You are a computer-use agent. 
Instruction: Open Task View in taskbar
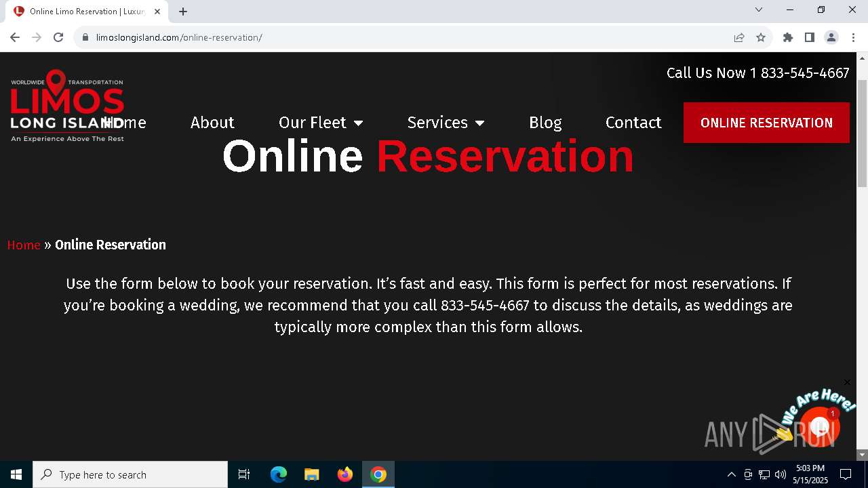pyautogui.click(x=244, y=474)
